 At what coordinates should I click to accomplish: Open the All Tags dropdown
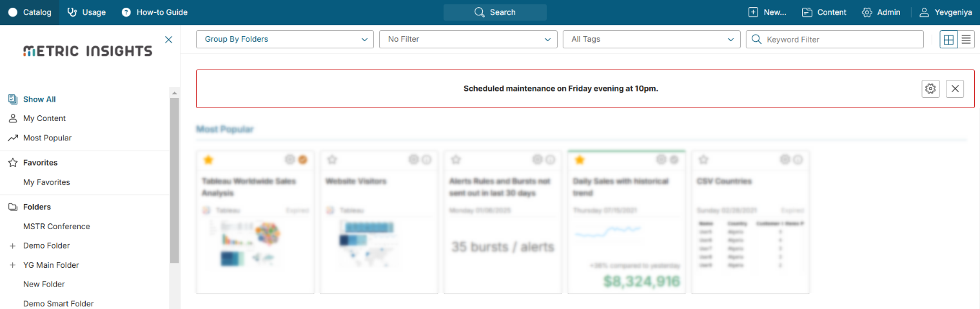[x=651, y=39]
